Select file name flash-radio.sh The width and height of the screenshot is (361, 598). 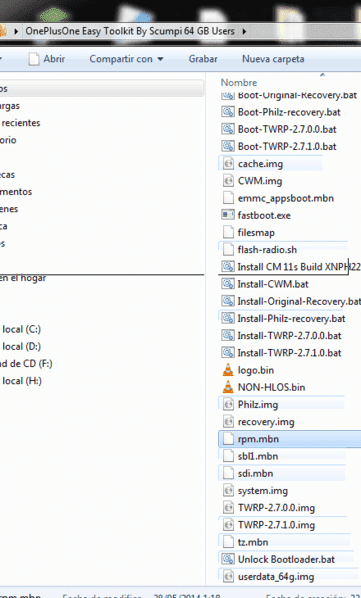[x=267, y=249]
